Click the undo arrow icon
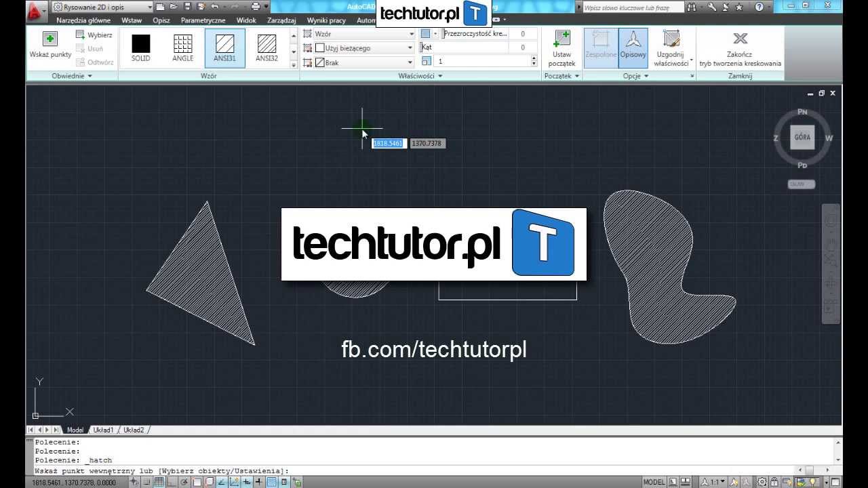Viewport: 868px width, 488px height. [x=215, y=7]
